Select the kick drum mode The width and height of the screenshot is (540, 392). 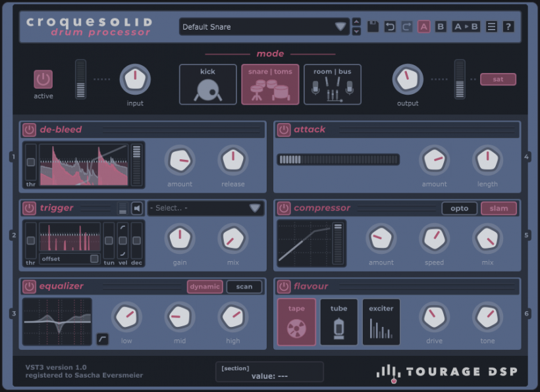(x=208, y=84)
